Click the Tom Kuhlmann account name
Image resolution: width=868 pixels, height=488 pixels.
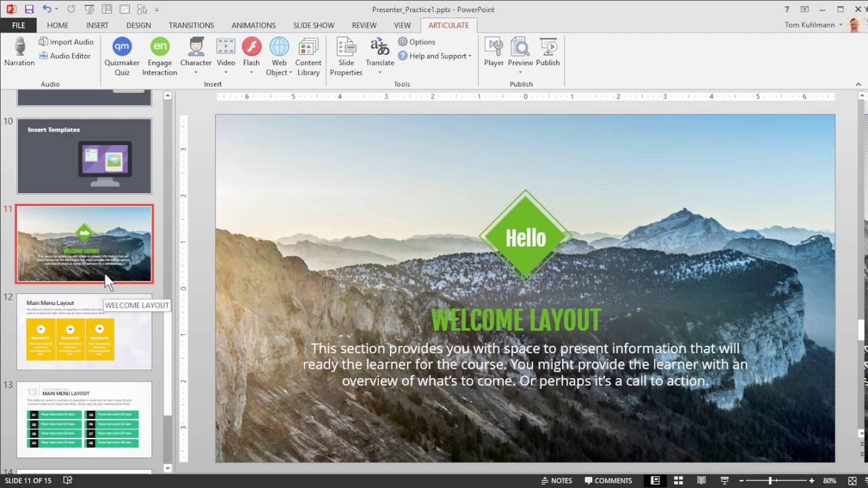(x=808, y=25)
